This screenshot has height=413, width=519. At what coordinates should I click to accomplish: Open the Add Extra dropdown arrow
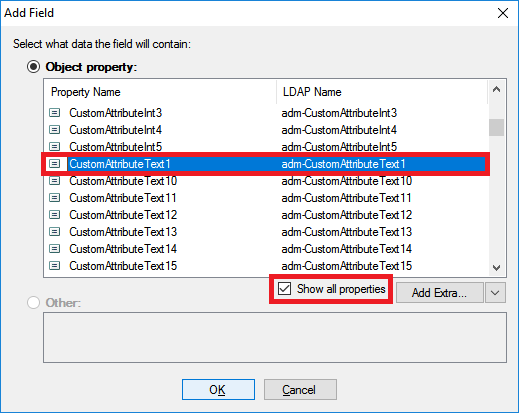[495, 293]
